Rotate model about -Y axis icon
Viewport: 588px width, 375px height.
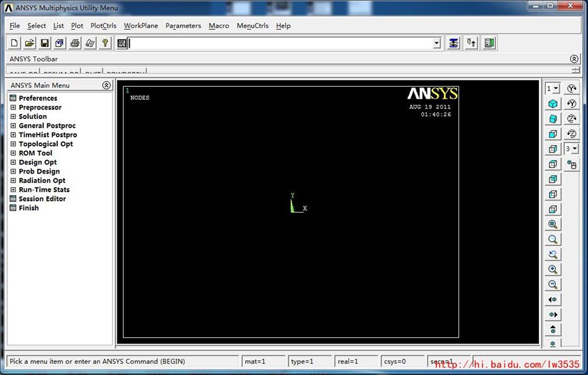pos(571,104)
